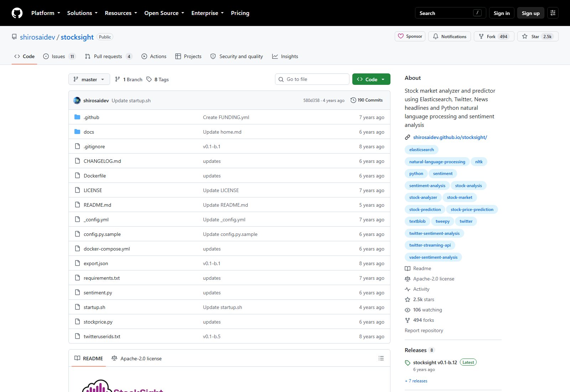Click the top Search box

point(450,13)
